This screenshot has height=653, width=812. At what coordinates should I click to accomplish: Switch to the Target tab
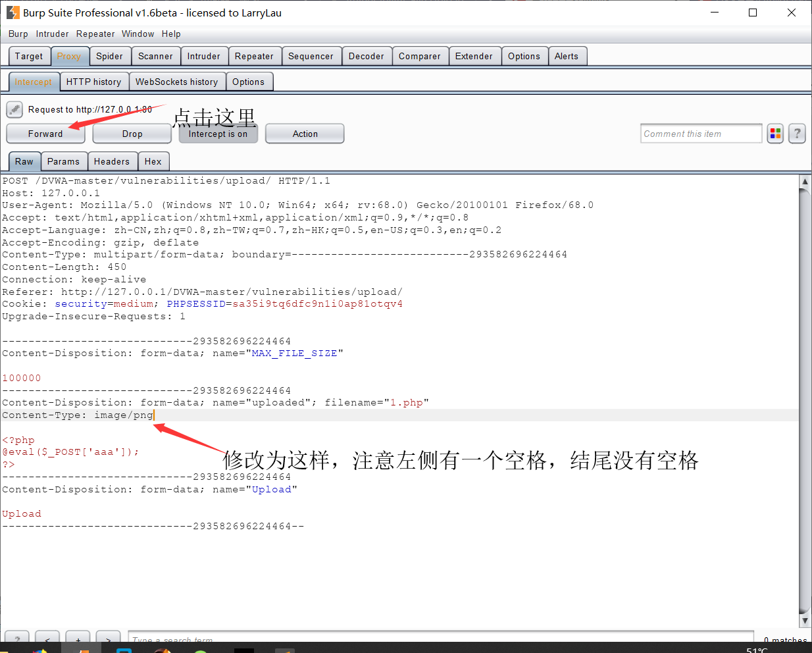(x=29, y=56)
